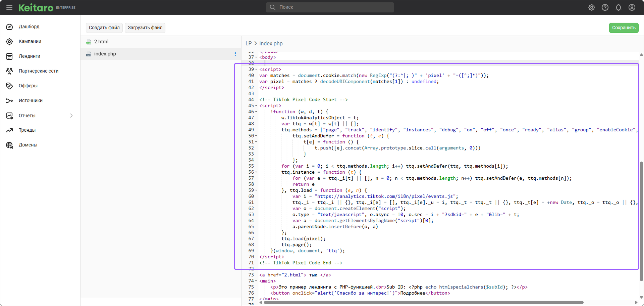
Task: Collapse code fold at line 45
Action: (256, 106)
